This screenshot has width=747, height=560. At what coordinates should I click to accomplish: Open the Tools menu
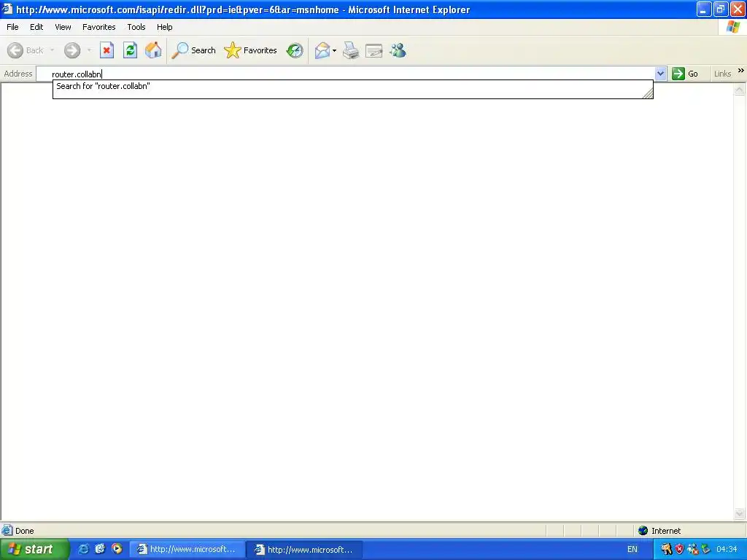136,27
